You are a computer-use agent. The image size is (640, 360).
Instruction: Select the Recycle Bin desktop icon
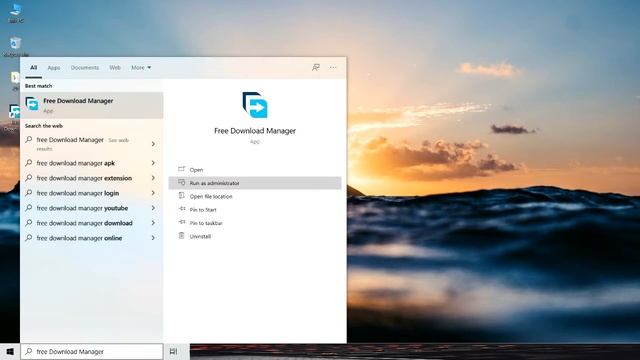[x=16, y=46]
